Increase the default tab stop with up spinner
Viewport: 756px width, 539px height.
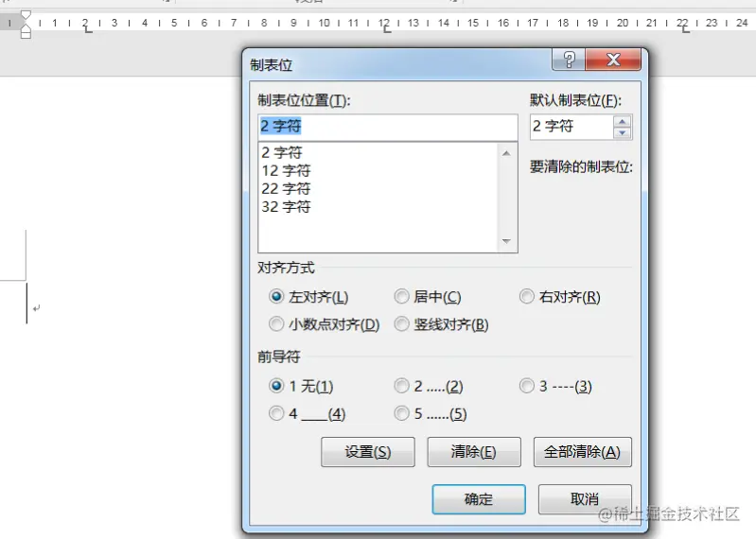click(623, 121)
